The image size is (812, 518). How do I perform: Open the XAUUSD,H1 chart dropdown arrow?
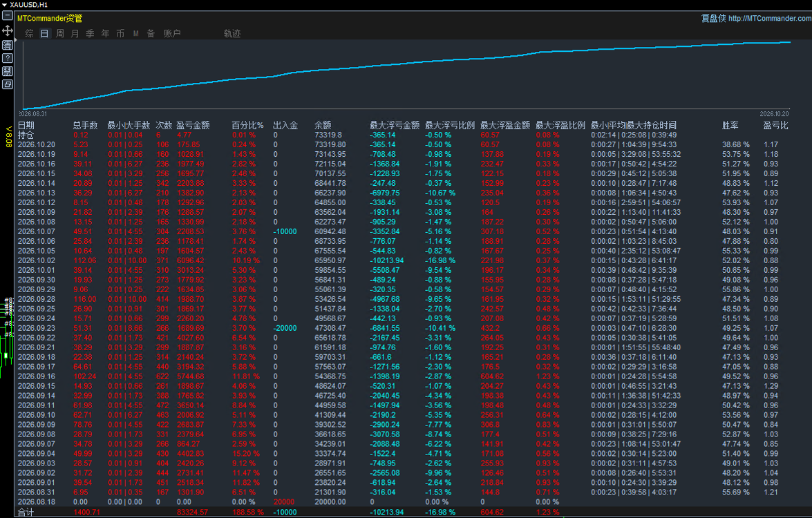pos(4,5)
